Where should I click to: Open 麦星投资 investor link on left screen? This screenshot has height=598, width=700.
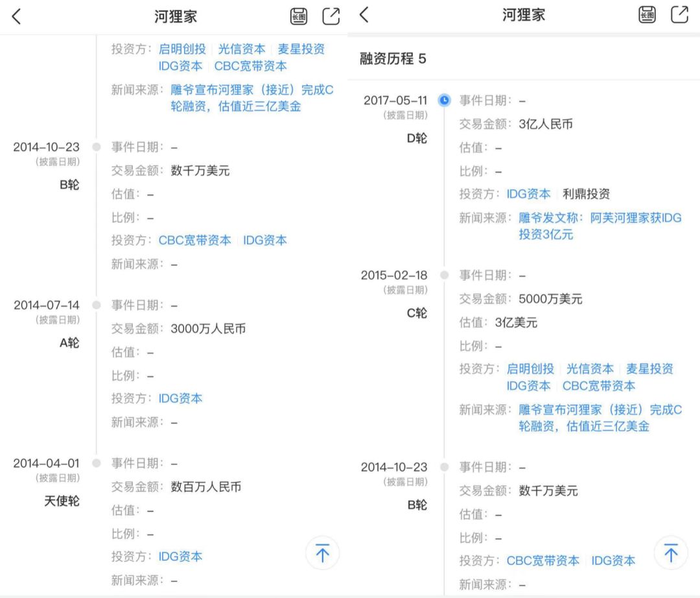click(301, 49)
